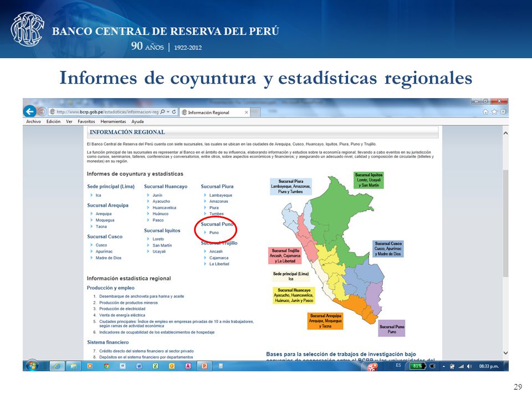Open the Favoritos menu

tap(86, 121)
